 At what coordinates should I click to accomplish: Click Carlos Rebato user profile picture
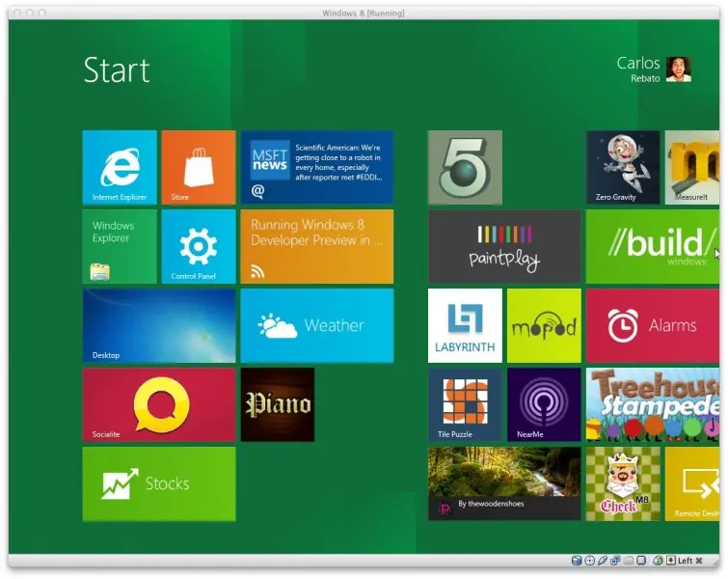pyautogui.click(x=678, y=69)
